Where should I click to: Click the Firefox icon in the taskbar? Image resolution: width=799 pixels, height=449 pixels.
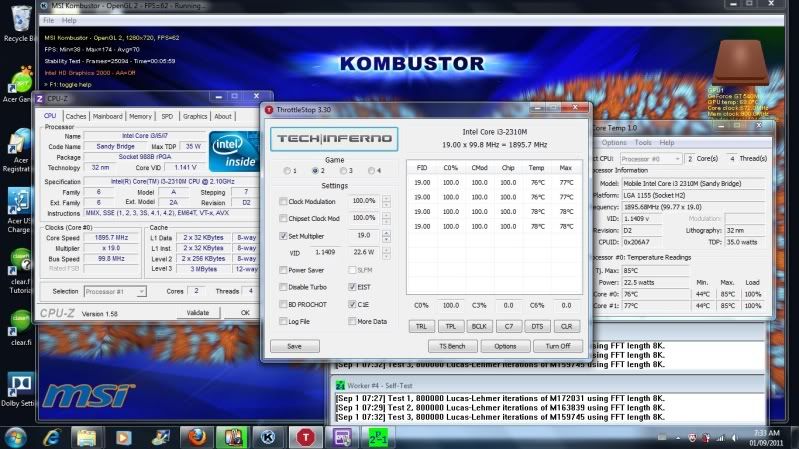(x=196, y=436)
